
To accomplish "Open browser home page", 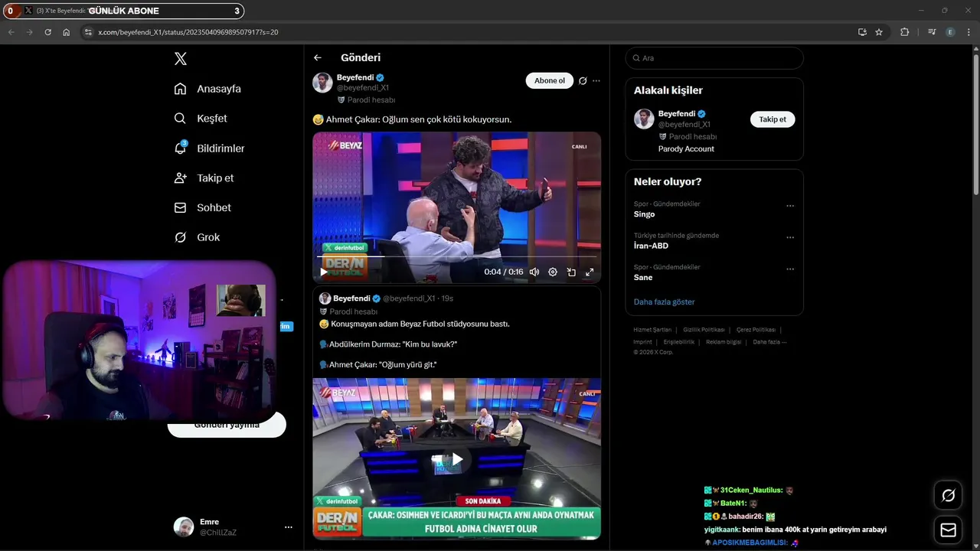I will (66, 32).
